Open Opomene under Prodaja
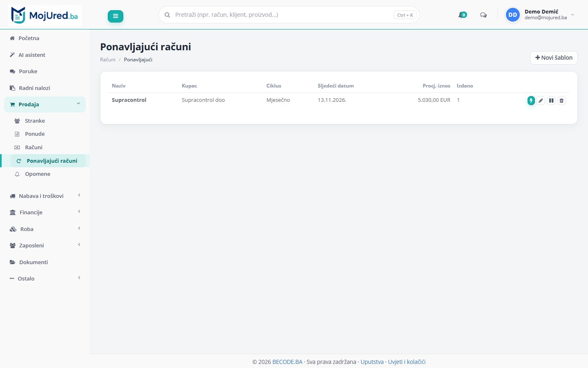The height and width of the screenshot is (368, 588). (48, 174)
